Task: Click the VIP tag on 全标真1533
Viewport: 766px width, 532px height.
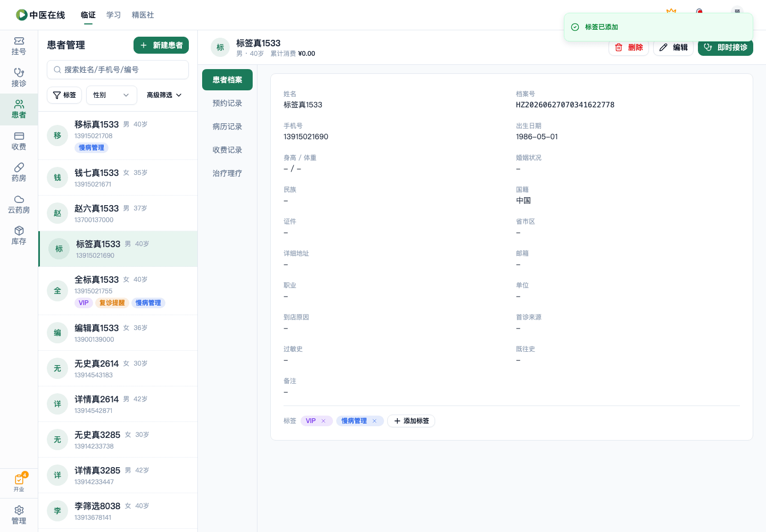Action: (x=84, y=303)
